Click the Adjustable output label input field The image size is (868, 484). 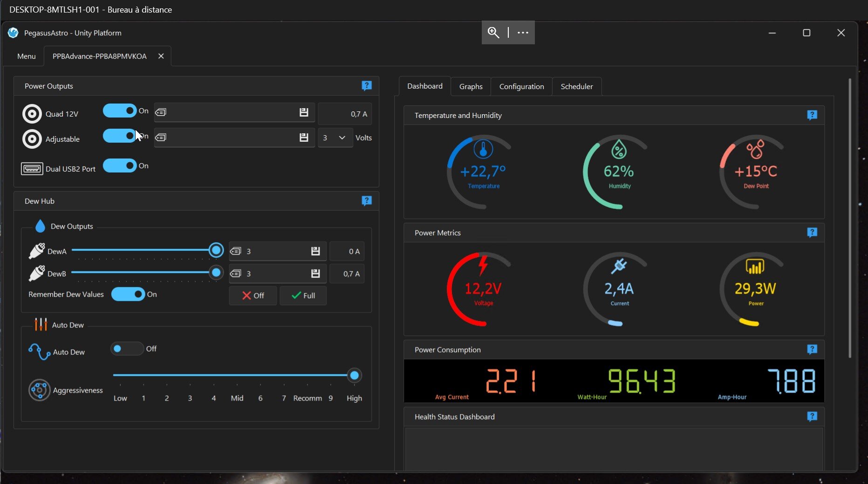(x=234, y=138)
